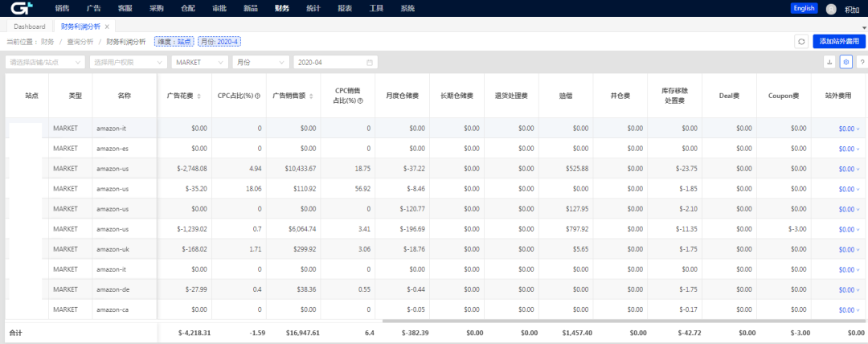Click the 退货处理费 column header
The height and width of the screenshot is (344, 868).
pyautogui.click(x=511, y=96)
